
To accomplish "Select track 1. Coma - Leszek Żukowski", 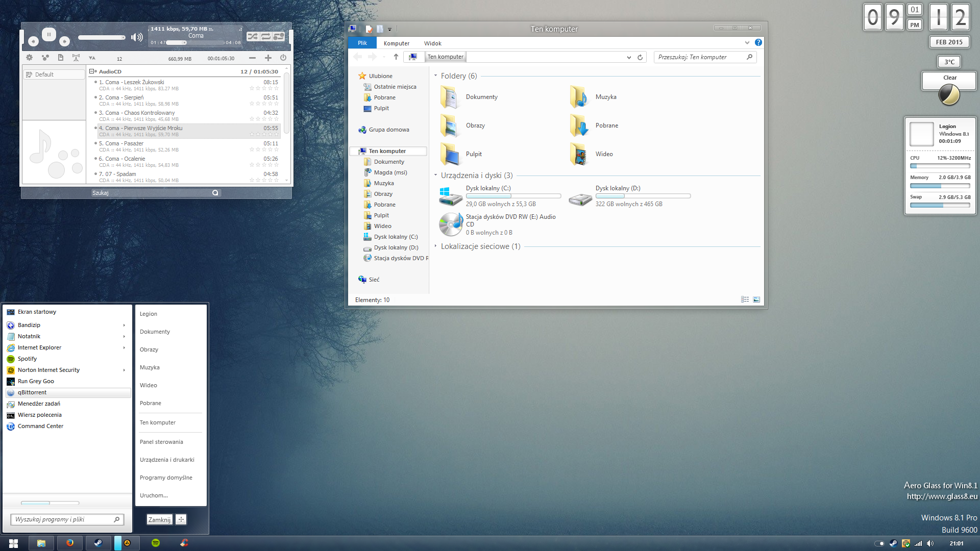I will click(x=188, y=85).
